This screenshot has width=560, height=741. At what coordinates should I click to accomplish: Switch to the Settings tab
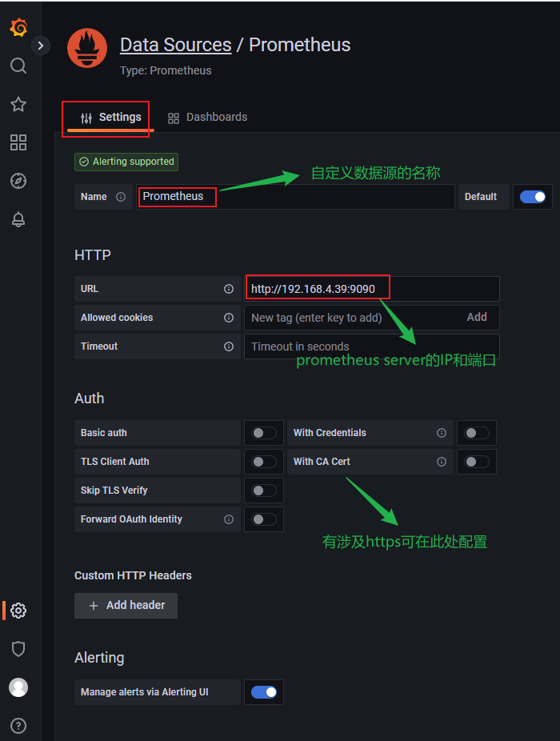click(111, 117)
